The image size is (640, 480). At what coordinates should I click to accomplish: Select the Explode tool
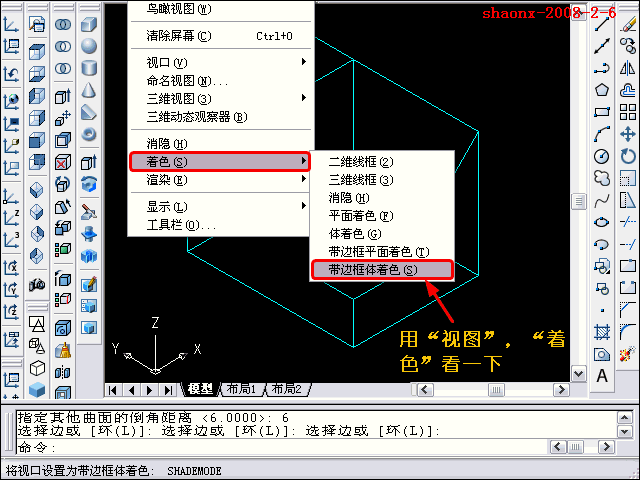click(628, 353)
